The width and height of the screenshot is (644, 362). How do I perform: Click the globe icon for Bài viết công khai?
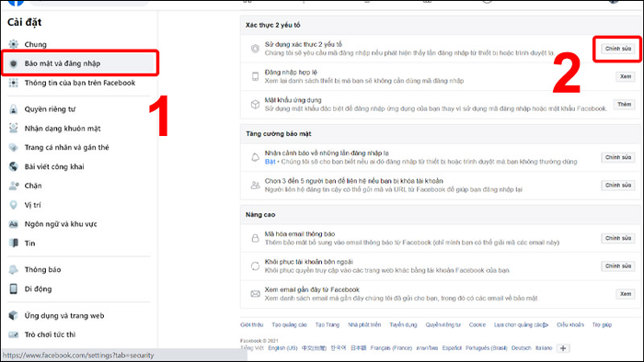tap(14, 166)
